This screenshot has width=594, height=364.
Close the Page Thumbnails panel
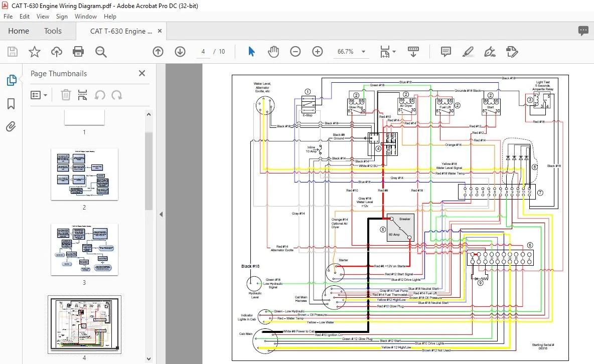142,73
